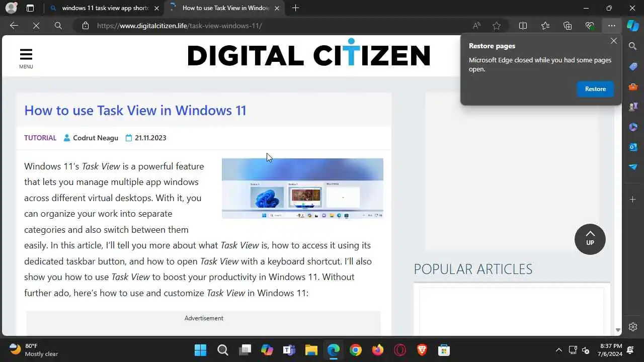Open Shopping tag in Edge sidebar
Screen dimensions: 644x362
coord(633,66)
